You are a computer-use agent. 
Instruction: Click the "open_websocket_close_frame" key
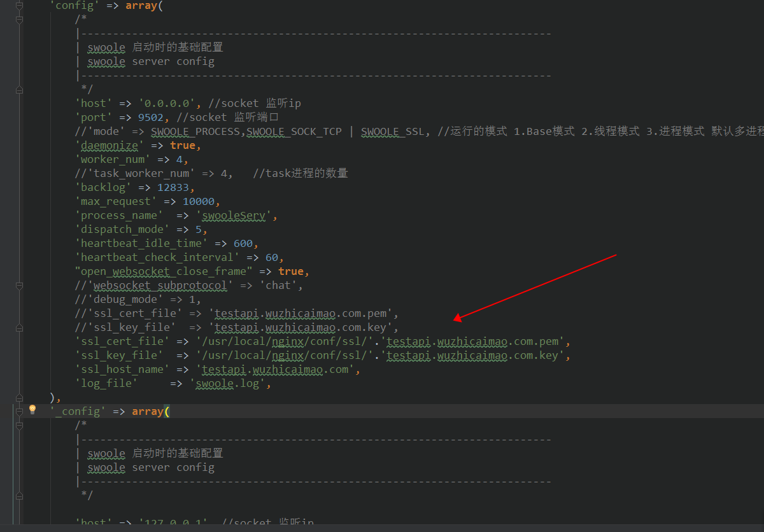(x=164, y=271)
